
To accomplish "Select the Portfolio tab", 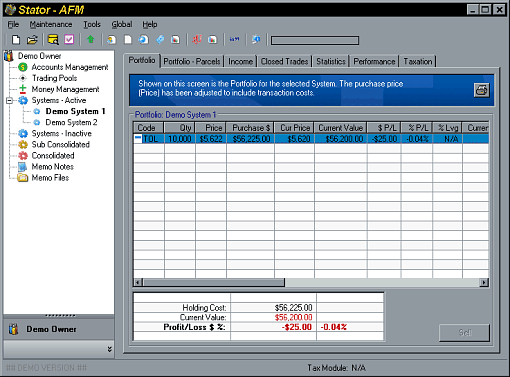I will 142,60.
